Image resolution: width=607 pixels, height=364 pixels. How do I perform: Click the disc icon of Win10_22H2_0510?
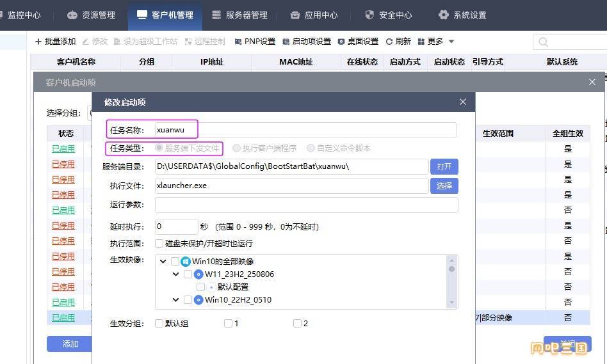(x=198, y=300)
